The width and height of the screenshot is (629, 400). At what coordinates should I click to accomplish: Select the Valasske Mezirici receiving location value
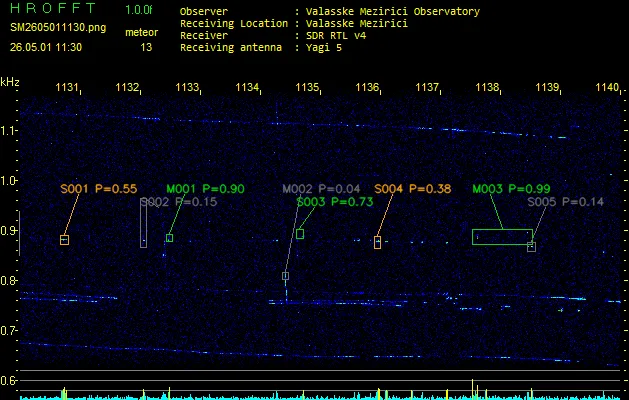(357, 24)
